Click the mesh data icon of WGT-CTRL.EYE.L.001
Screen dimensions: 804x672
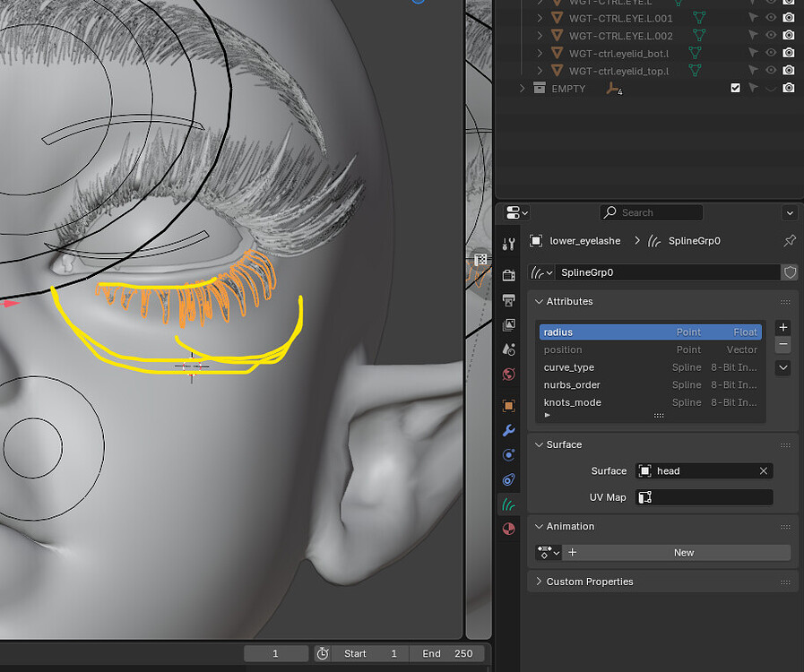699,18
